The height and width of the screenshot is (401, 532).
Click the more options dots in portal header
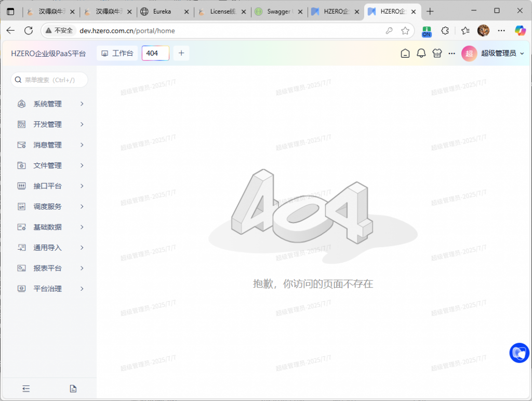click(x=452, y=53)
